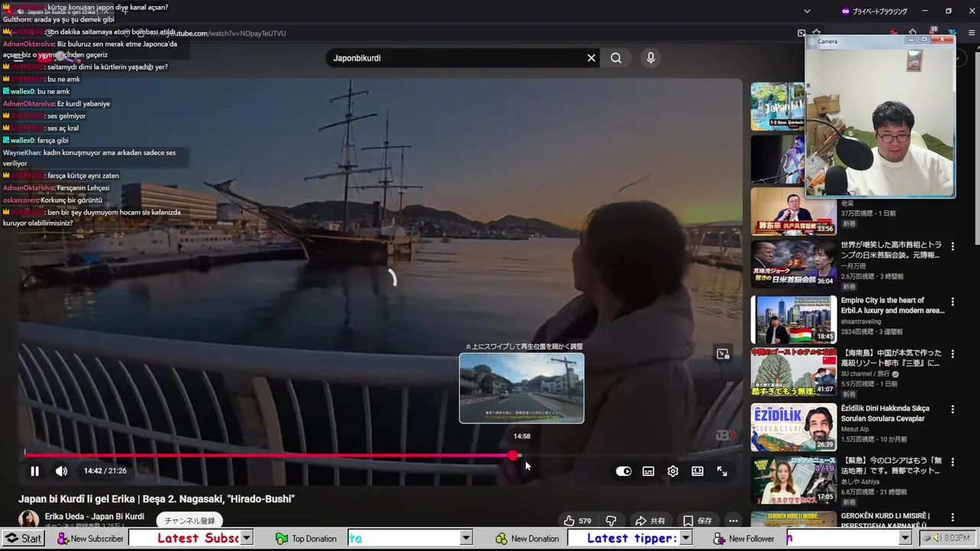Image resolution: width=980 pixels, height=551 pixels.
Task: Dislike the video
Action: tap(610, 521)
